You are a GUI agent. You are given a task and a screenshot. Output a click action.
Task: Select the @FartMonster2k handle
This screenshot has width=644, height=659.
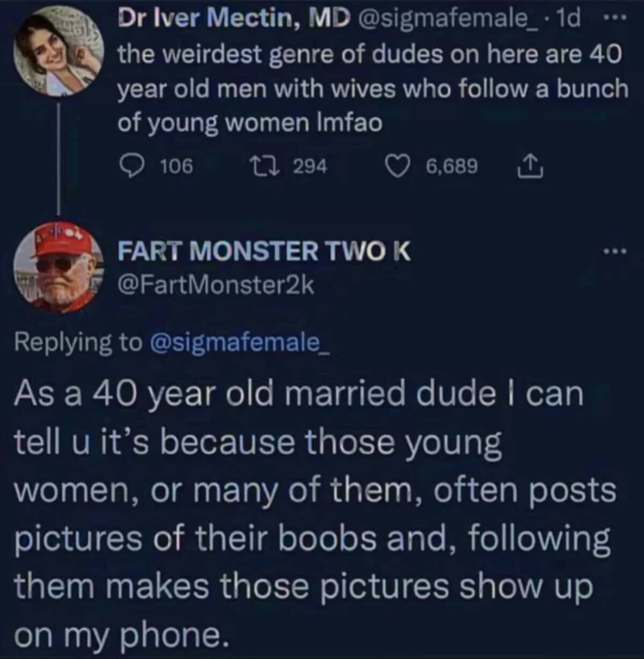[x=215, y=285]
